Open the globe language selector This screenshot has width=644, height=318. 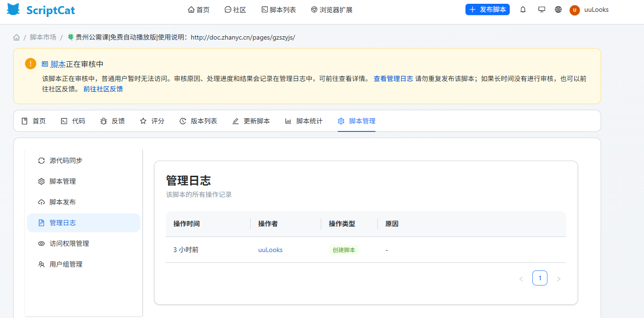(x=558, y=9)
